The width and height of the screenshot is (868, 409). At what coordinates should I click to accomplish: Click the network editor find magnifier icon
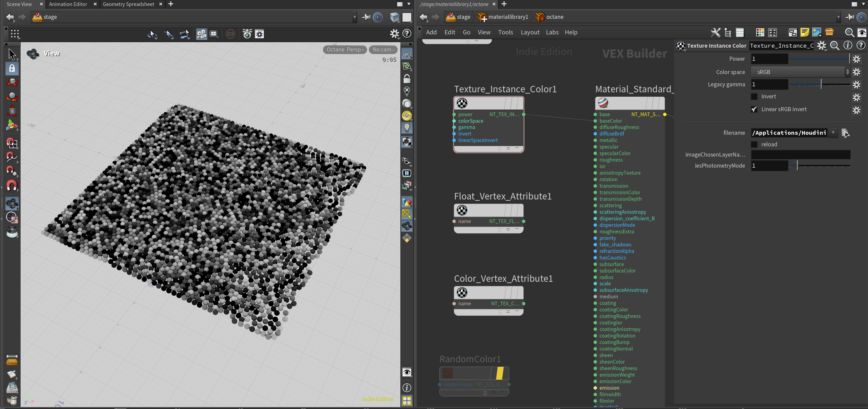click(849, 32)
